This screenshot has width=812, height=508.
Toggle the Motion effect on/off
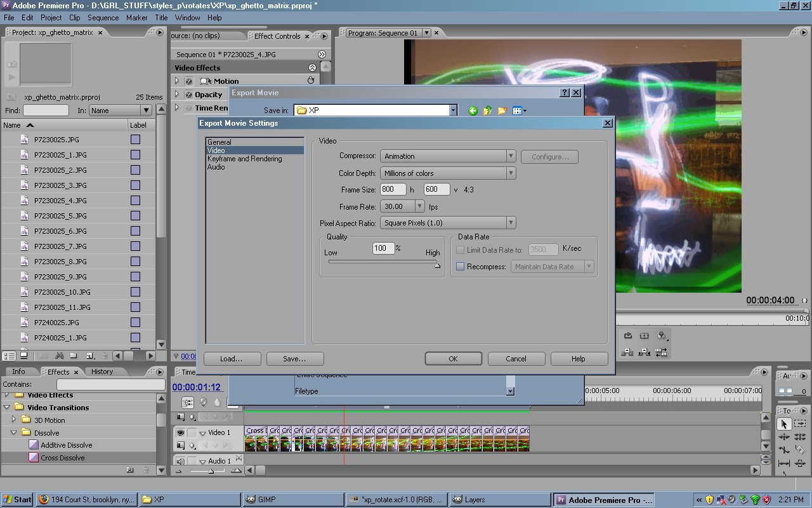188,81
